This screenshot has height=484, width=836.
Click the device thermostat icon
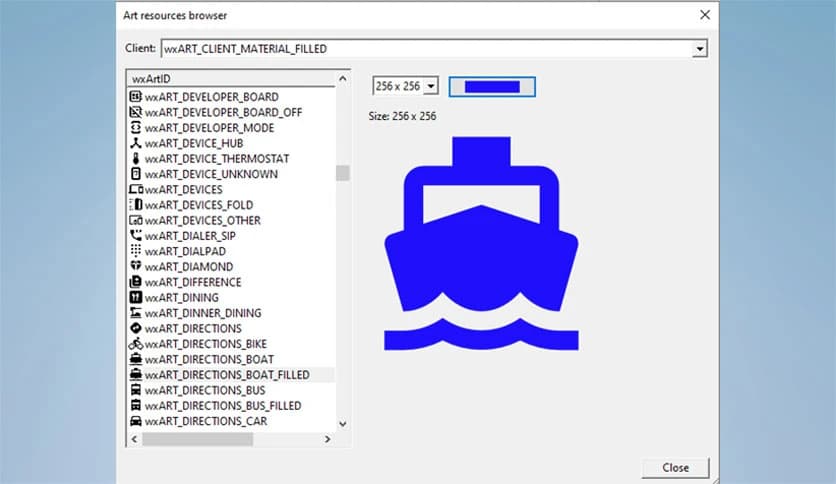click(x=136, y=158)
